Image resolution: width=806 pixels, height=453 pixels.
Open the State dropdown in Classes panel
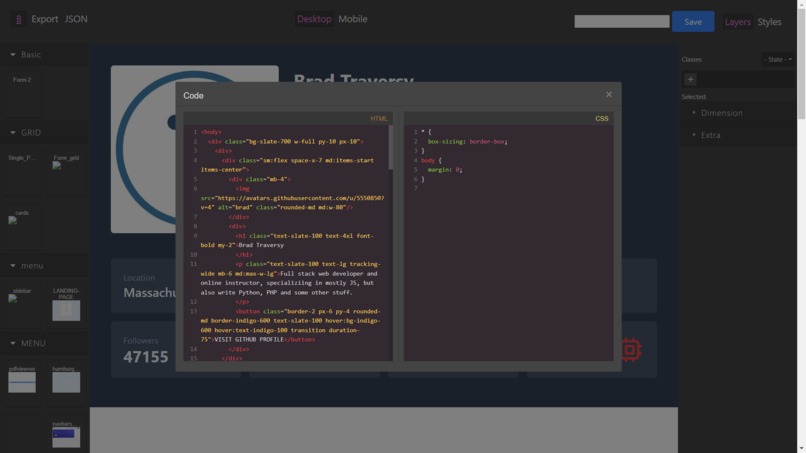point(777,60)
